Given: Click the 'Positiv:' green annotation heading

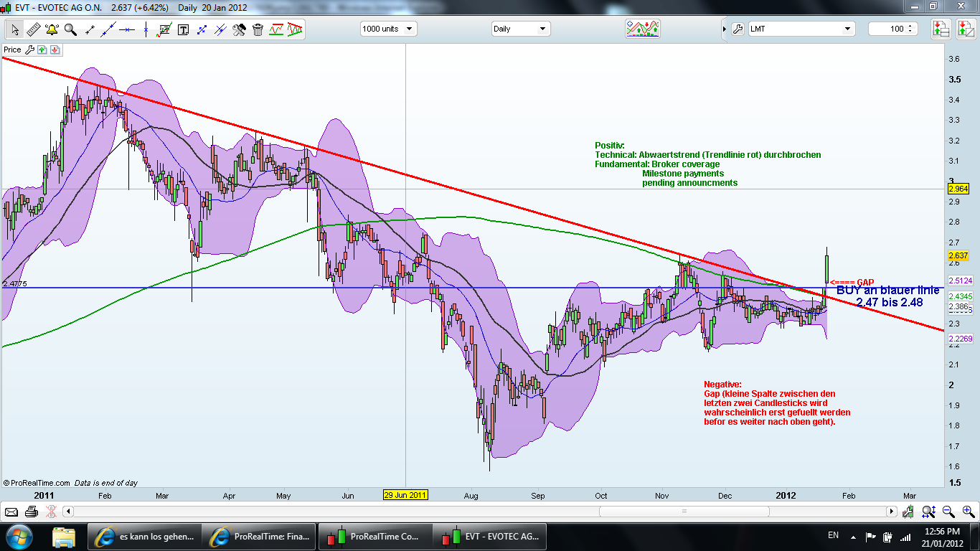Looking at the screenshot, I should click(x=610, y=146).
